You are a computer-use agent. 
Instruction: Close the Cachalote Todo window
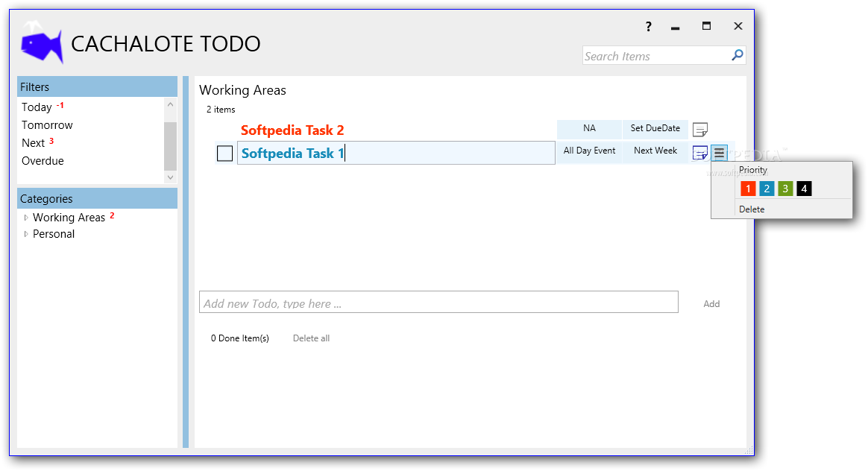pos(738,26)
